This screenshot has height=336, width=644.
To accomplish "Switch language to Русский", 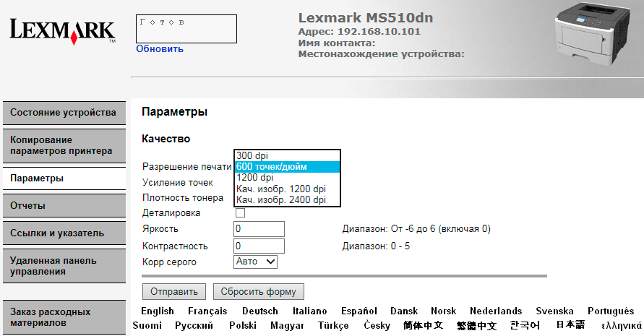I will 194,326.
